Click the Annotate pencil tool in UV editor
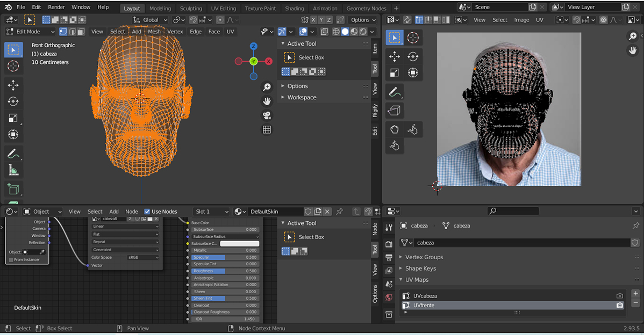The height and width of the screenshot is (335, 644). 395,92
